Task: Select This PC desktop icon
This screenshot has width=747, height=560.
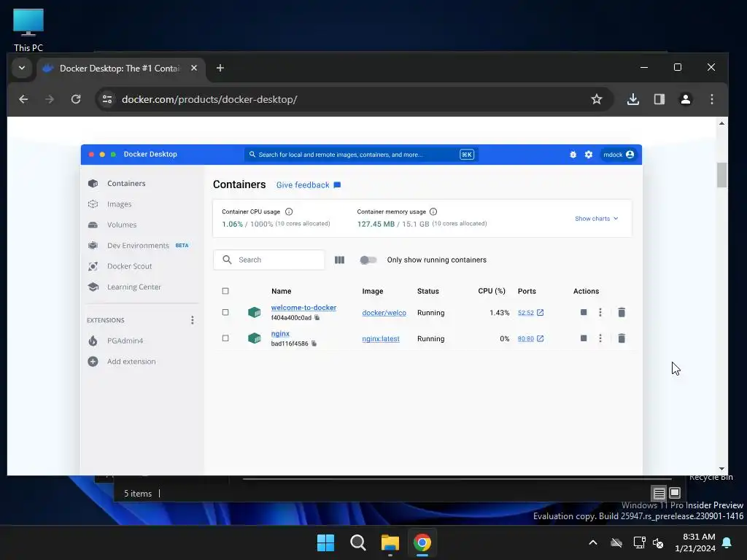Action: click(x=28, y=30)
